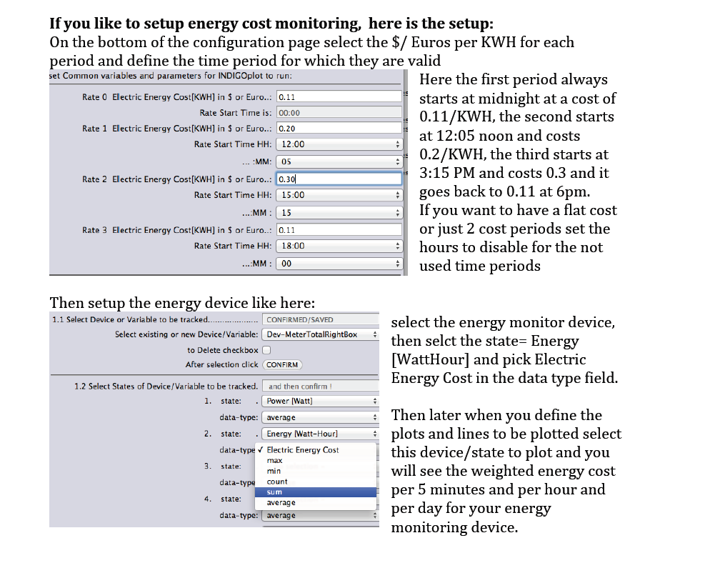Click the CONFIRMED/SAVED status field
705x588 pixels.
coord(320,319)
